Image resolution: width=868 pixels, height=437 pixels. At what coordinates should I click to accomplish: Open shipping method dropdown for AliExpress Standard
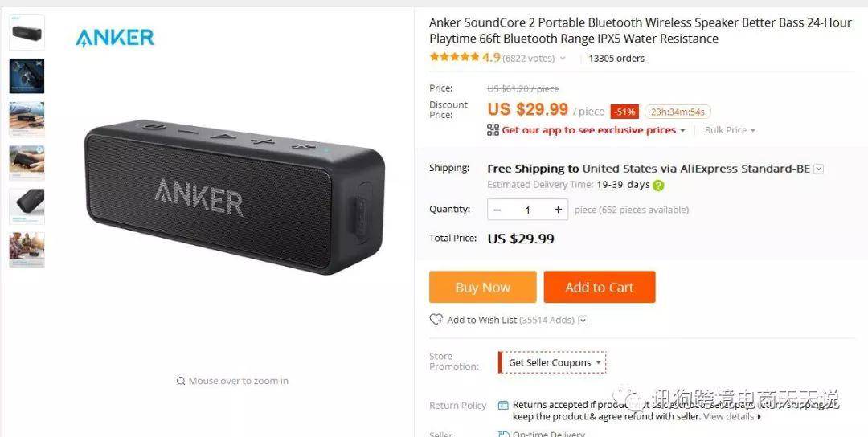click(819, 169)
